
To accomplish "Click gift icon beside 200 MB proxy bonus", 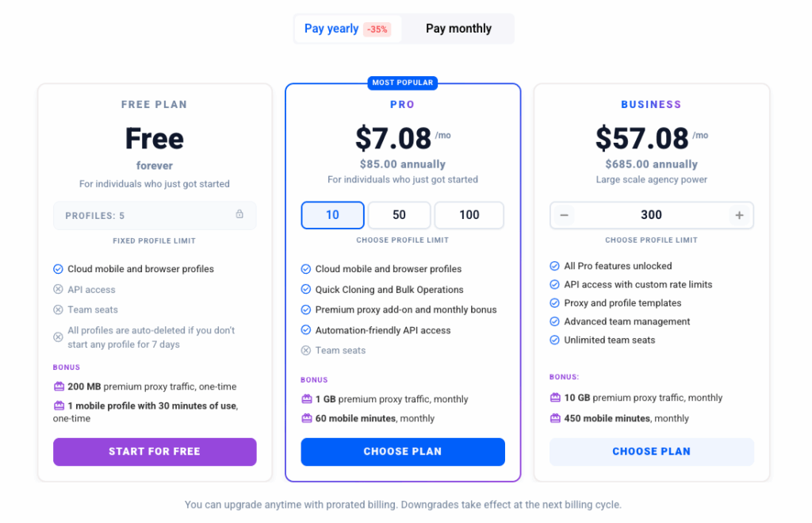I will click(x=59, y=386).
